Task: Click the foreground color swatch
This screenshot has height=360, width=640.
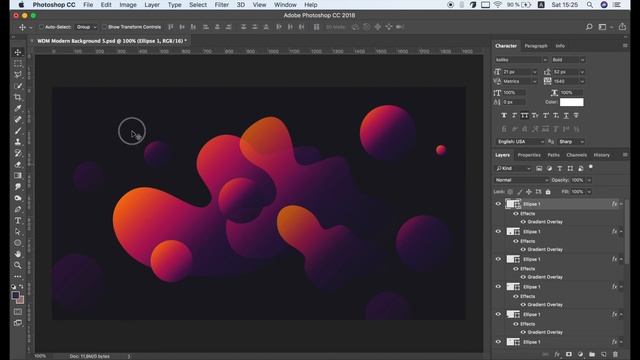Action: pos(16,295)
